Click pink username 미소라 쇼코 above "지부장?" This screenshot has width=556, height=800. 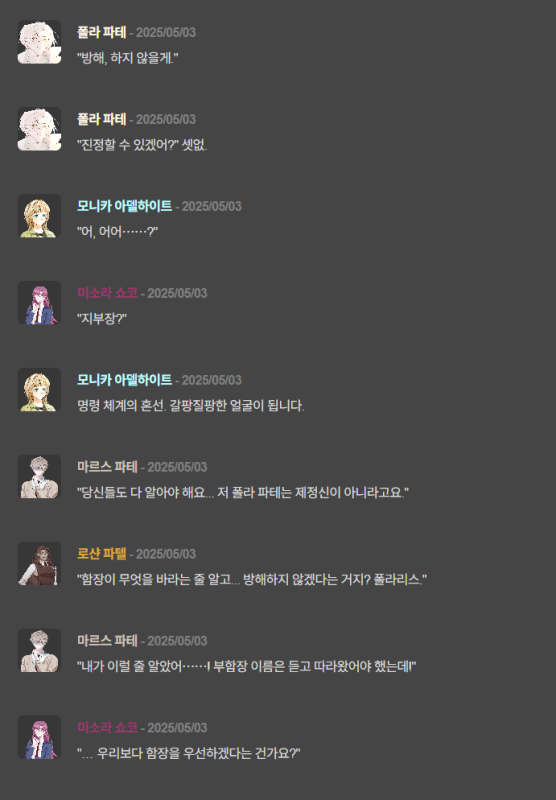(x=107, y=293)
